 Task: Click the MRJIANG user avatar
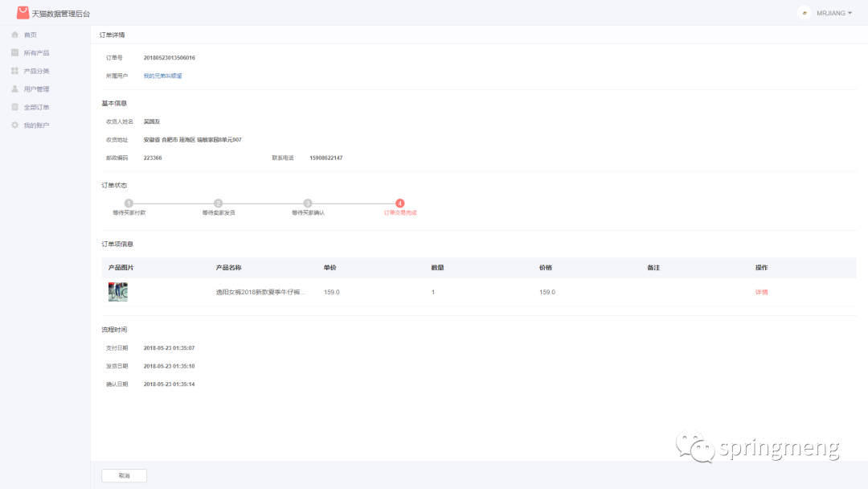[x=805, y=13]
